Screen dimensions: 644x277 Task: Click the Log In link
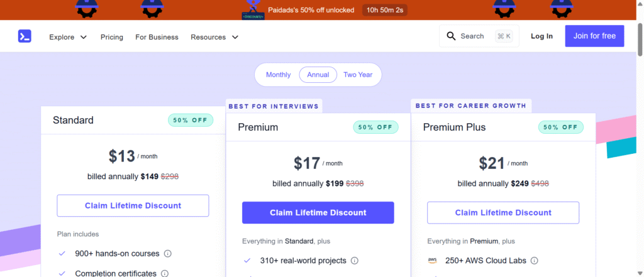[x=541, y=36]
